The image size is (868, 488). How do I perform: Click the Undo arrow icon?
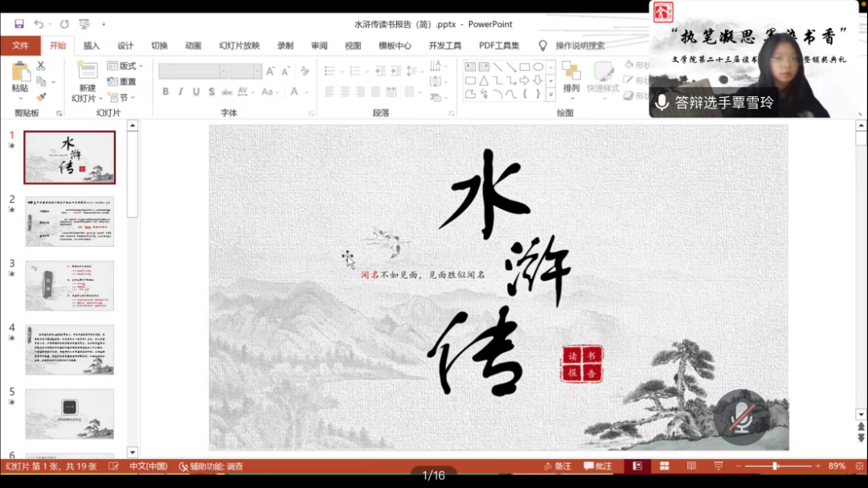(38, 24)
